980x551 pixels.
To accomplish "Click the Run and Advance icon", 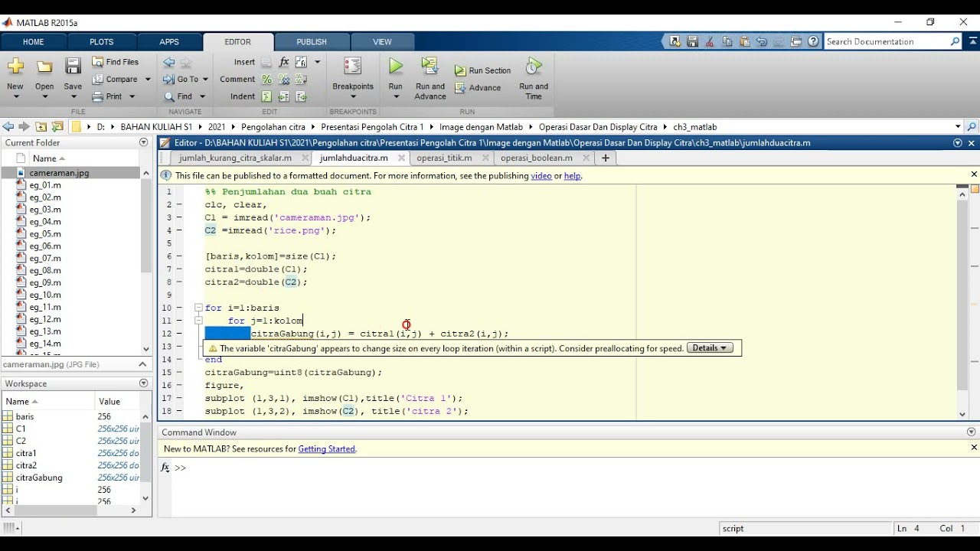I will 430,67.
